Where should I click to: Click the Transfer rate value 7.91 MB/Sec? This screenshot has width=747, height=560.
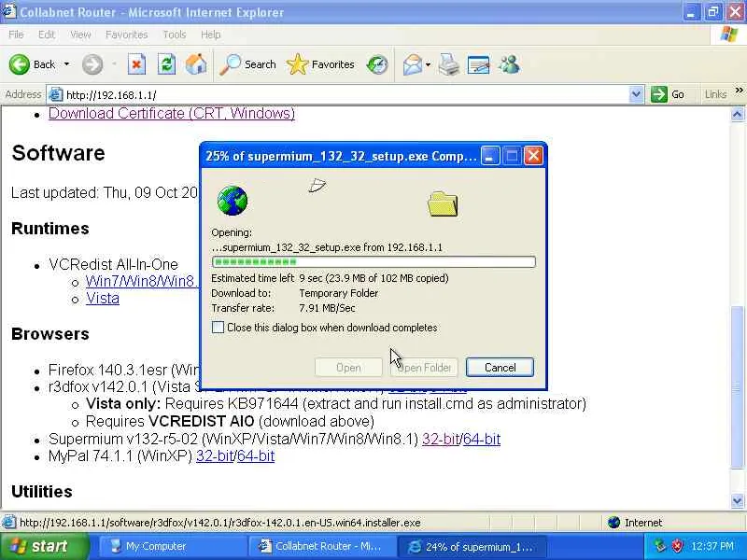coord(328,308)
